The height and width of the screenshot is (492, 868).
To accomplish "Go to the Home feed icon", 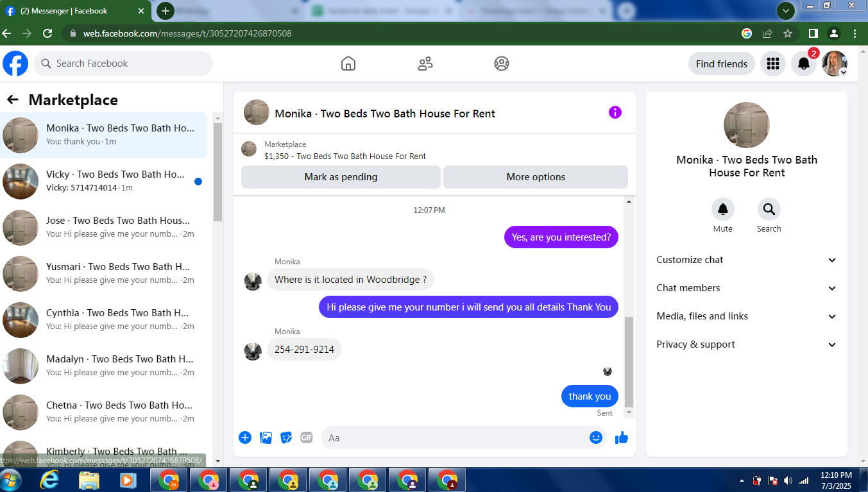I will point(348,64).
